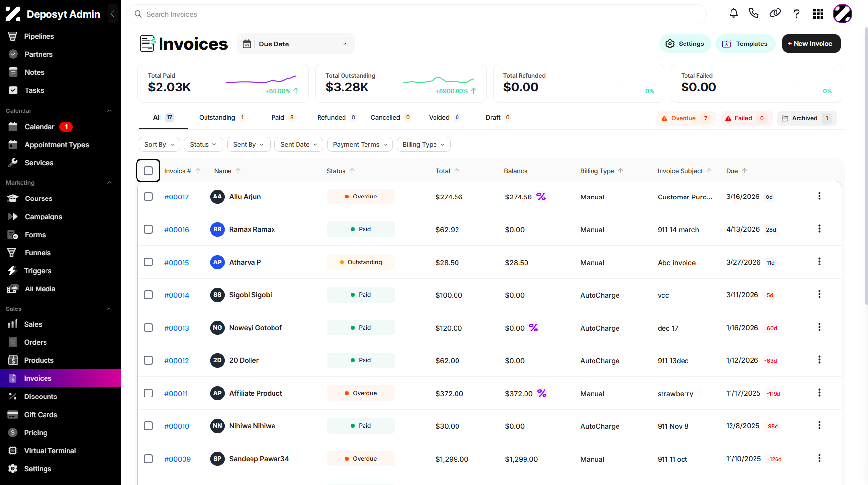Expand the Payment Terms filter
Viewport: 868px width, 485px height.
coord(360,144)
